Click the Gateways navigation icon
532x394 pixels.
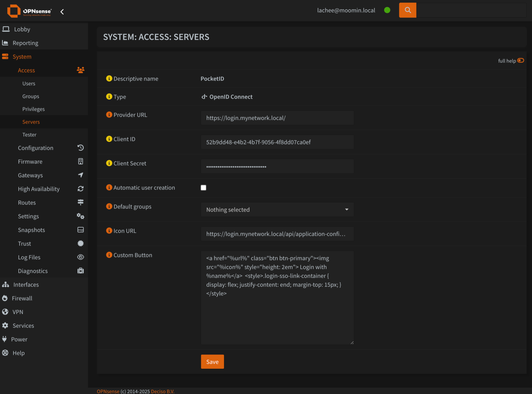80,175
